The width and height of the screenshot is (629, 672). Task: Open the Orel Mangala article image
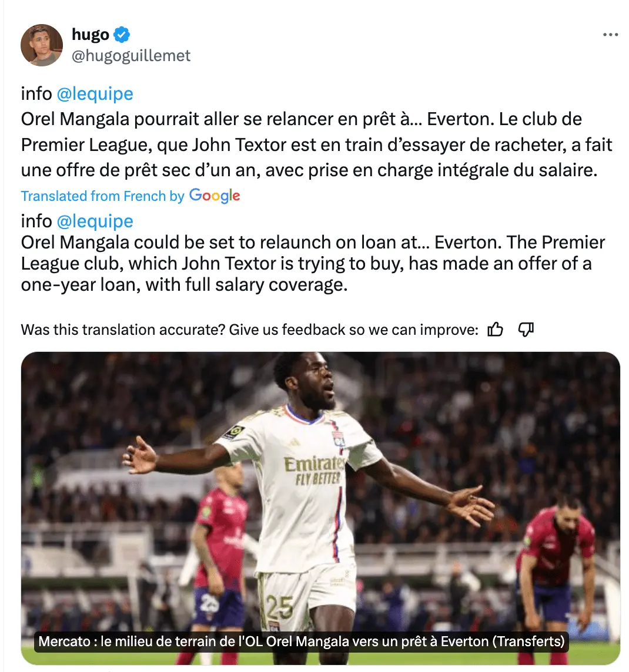pyautogui.click(x=320, y=508)
